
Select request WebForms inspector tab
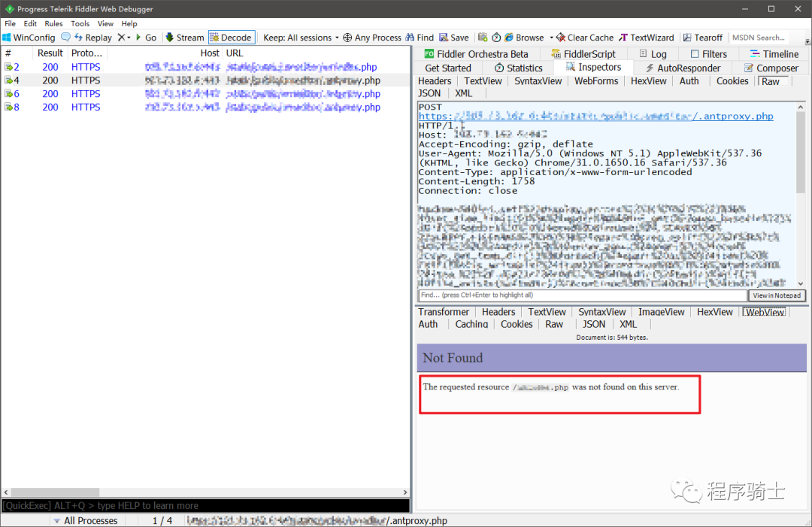click(596, 80)
